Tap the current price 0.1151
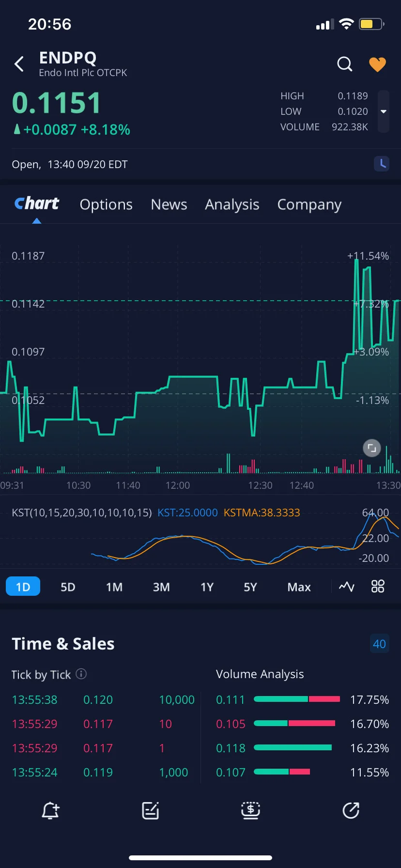 click(56, 103)
